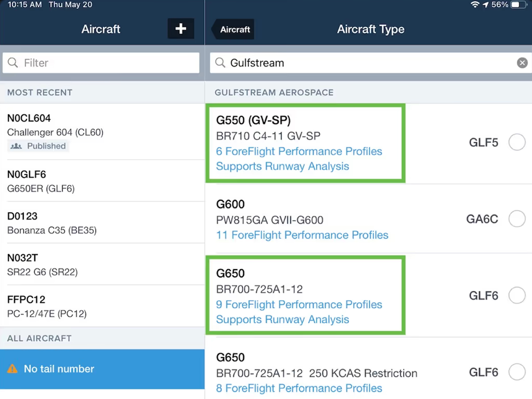The width and height of the screenshot is (532, 399).
Task: Select G650 250 KCAS Restriction radio button
Action: click(x=517, y=372)
